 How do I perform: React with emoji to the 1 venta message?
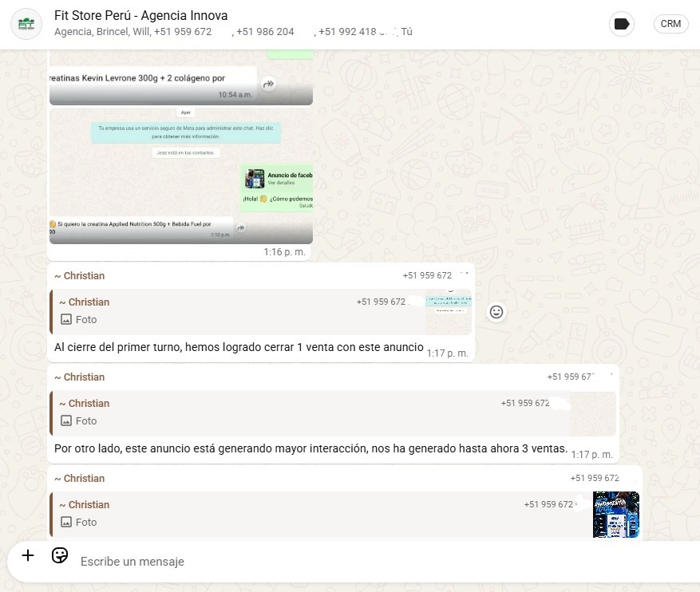tap(496, 312)
